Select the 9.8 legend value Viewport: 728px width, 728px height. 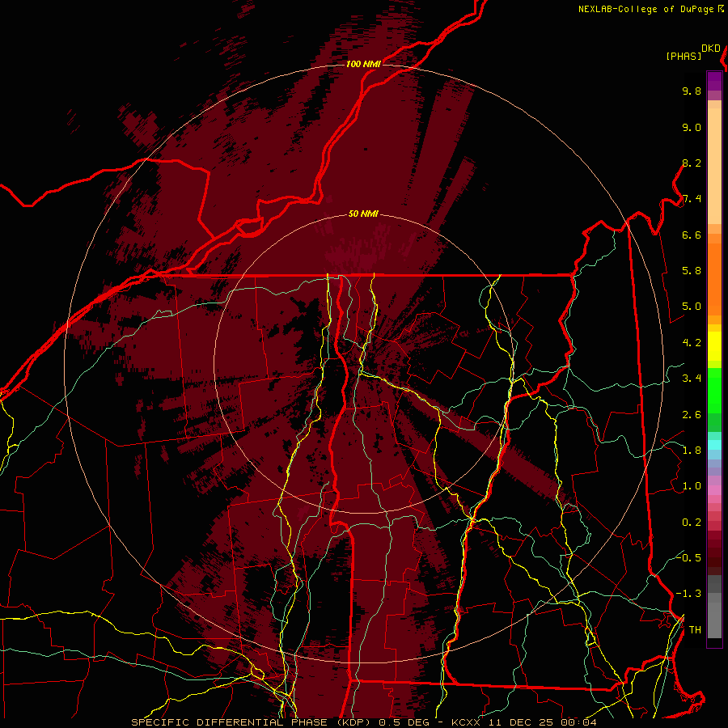click(692, 91)
